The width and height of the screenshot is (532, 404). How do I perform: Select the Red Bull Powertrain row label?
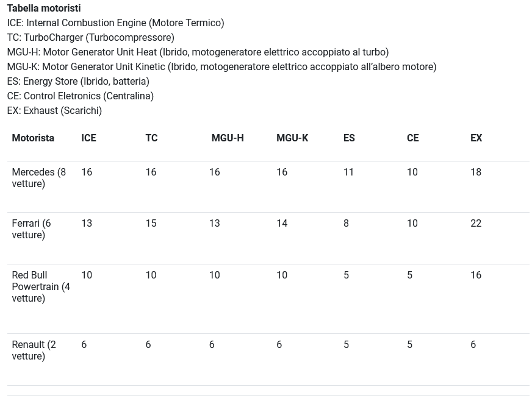click(40, 286)
